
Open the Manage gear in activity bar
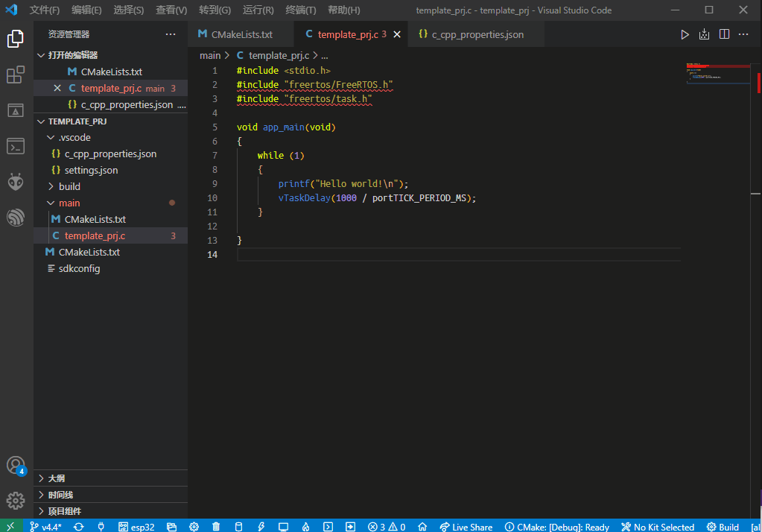click(x=16, y=501)
